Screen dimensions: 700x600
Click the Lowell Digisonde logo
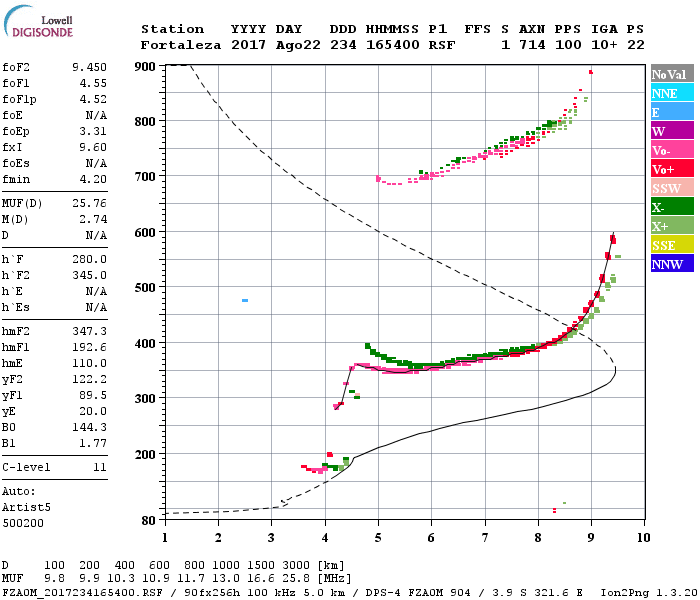pyautogui.click(x=38, y=21)
